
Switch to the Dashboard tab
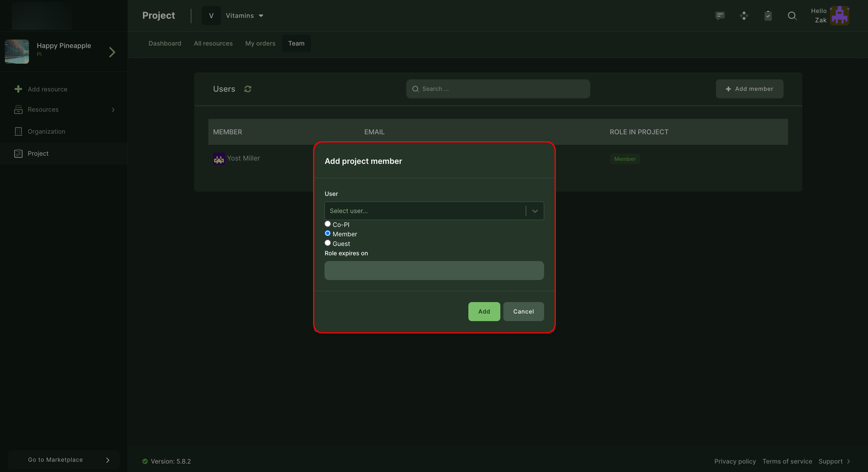(x=165, y=43)
